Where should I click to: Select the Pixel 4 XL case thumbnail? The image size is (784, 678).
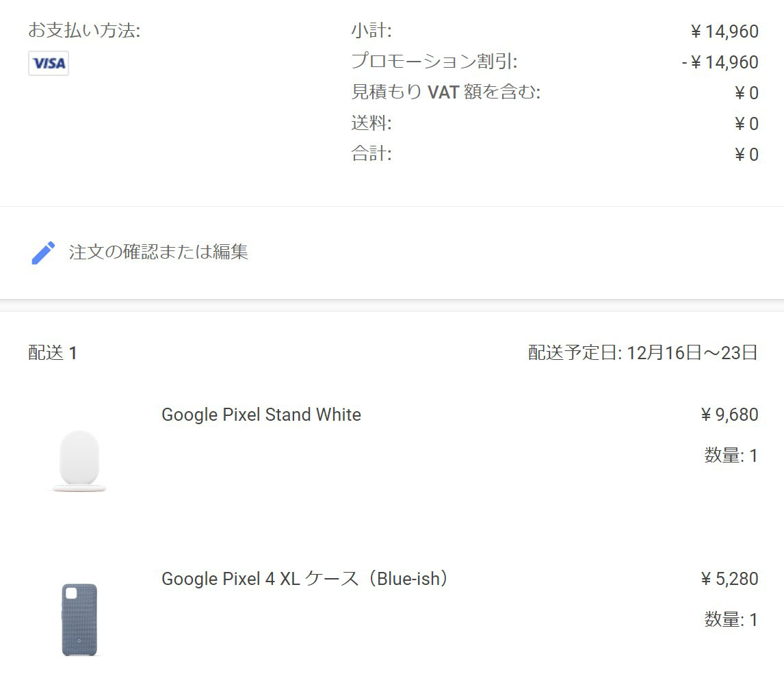pos(79,619)
